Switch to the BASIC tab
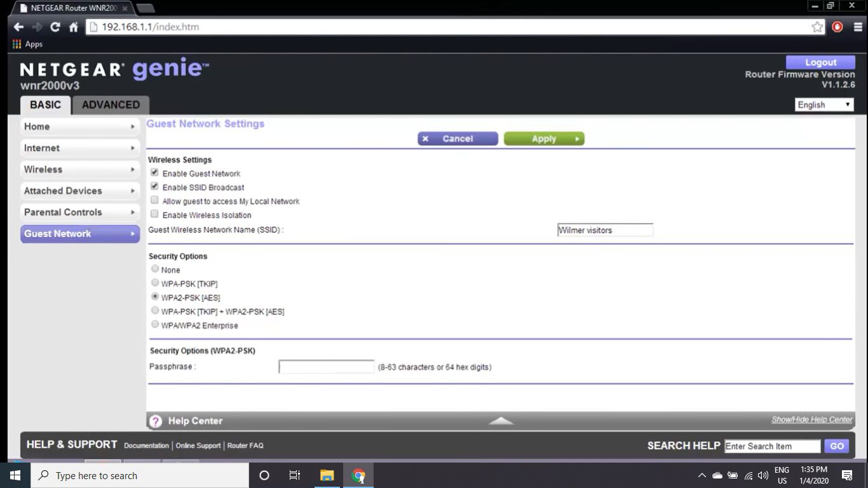868x488 pixels. pyautogui.click(x=45, y=105)
